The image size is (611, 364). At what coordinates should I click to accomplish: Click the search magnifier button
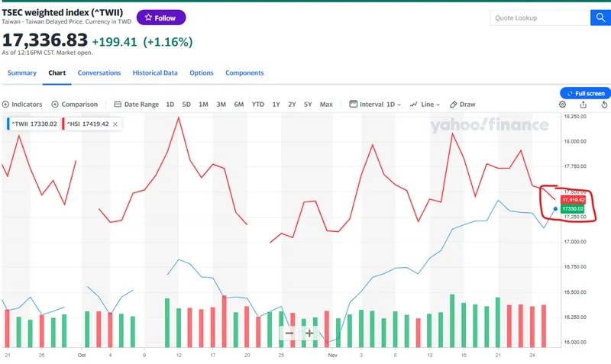click(x=600, y=18)
